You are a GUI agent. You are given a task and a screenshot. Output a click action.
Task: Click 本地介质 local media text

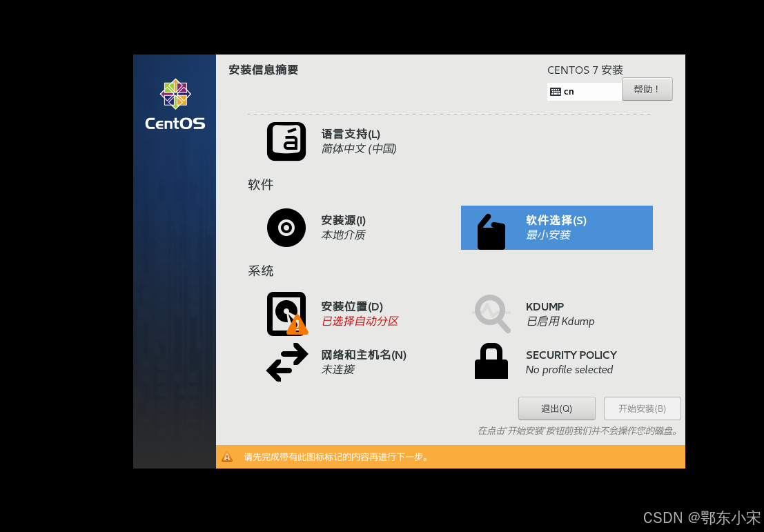coord(343,235)
